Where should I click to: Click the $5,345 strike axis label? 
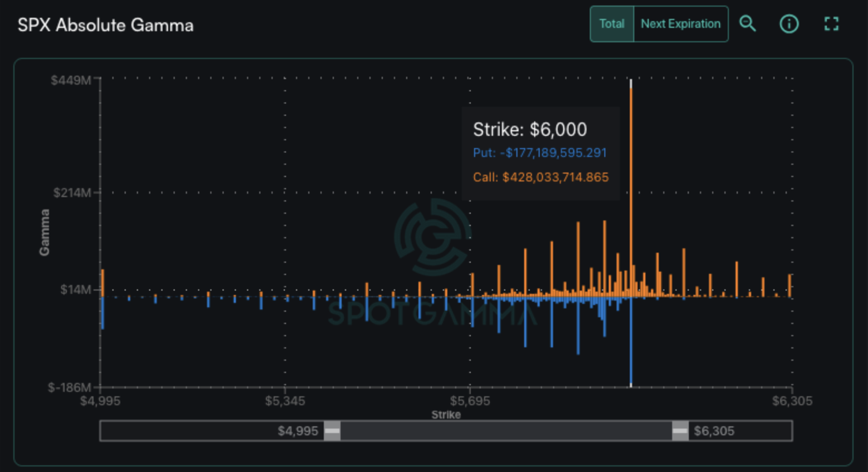point(285,401)
